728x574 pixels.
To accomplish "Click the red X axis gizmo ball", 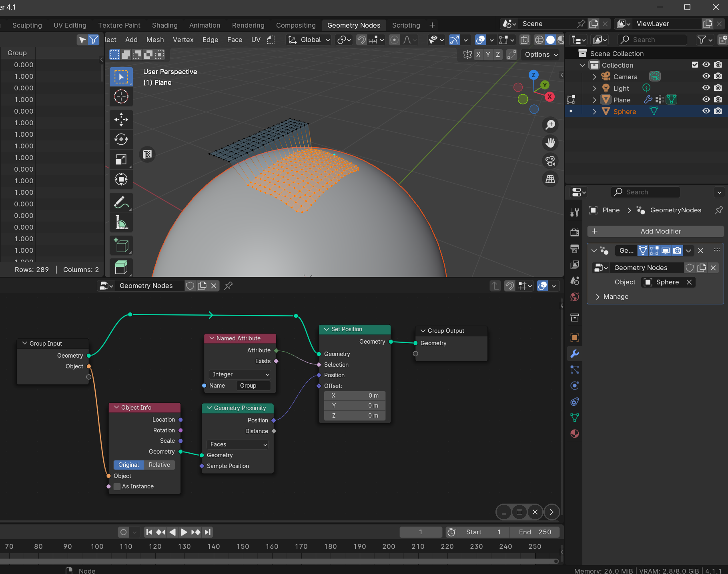I will (550, 96).
